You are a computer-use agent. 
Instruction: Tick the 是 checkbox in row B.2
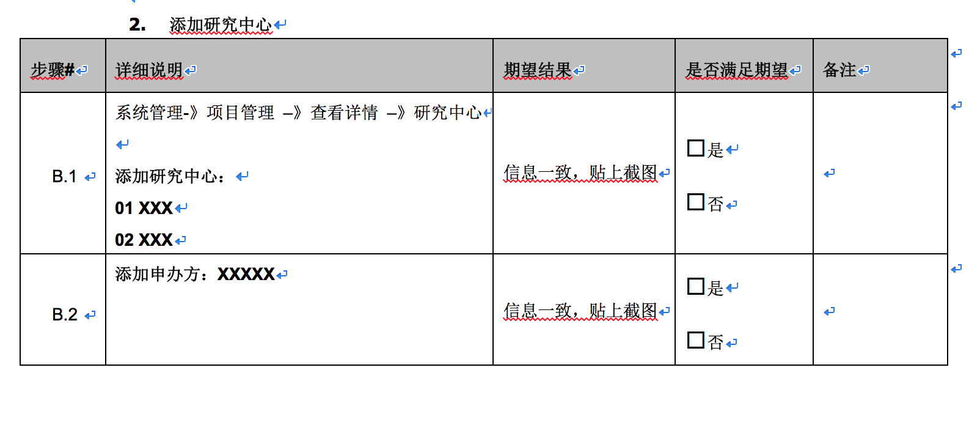tap(696, 286)
